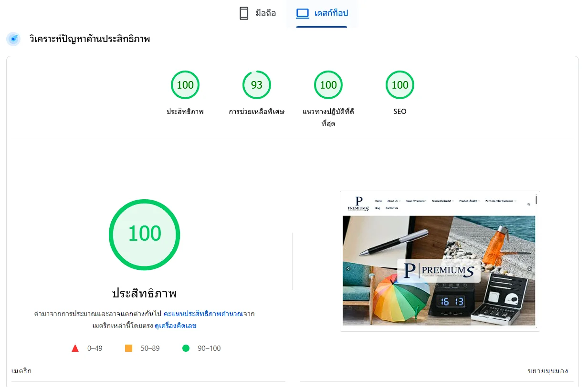Click the orange square 50–89 legend icon
The height and width of the screenshot is (388, 588).
(x=128, y=348)
